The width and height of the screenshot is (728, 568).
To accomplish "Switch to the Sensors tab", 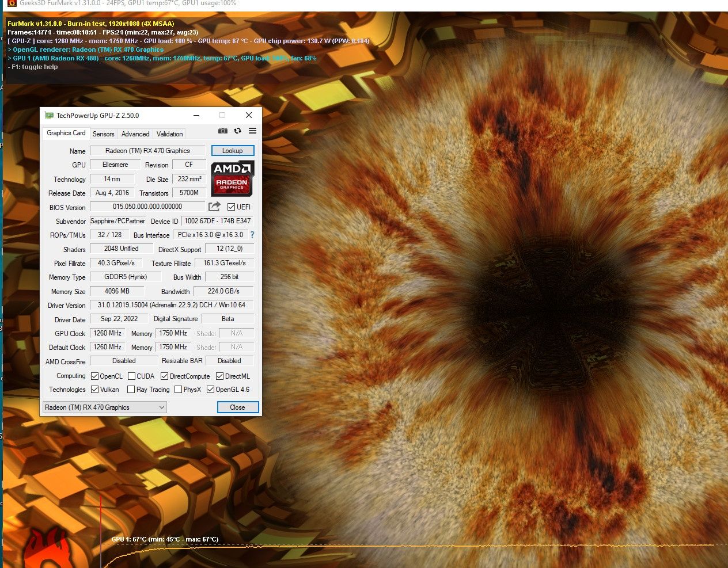I will point(104,134).
